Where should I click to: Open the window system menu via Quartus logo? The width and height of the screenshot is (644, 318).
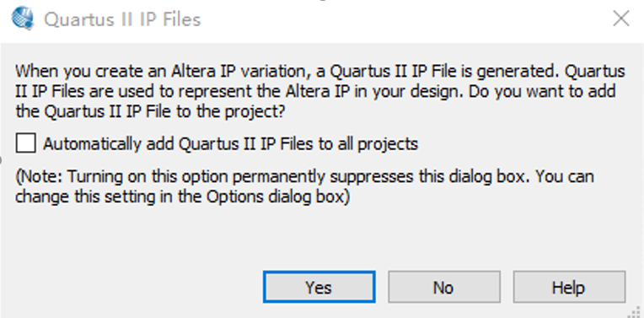point(23,19)
